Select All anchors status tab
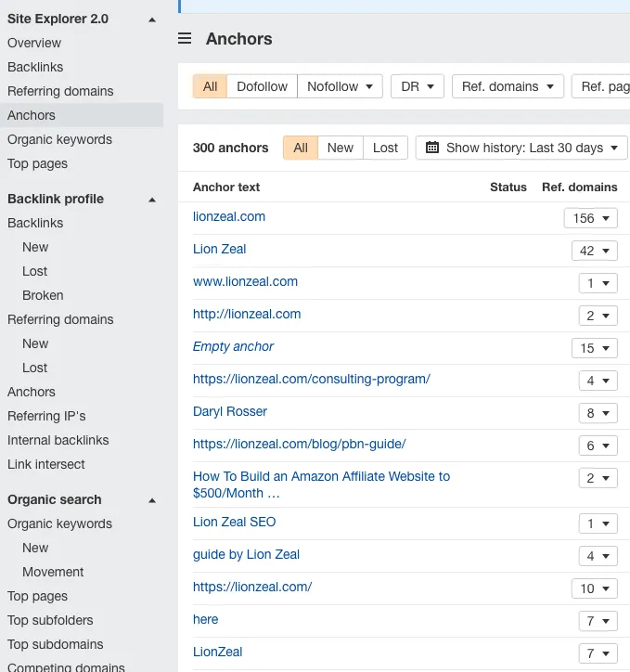Viewport: 630px width, 672px height. [301, 148]
